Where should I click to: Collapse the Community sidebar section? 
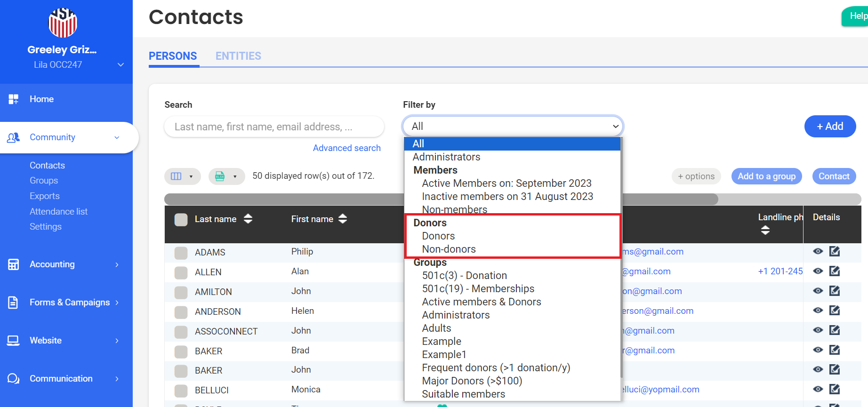[117, 137]
